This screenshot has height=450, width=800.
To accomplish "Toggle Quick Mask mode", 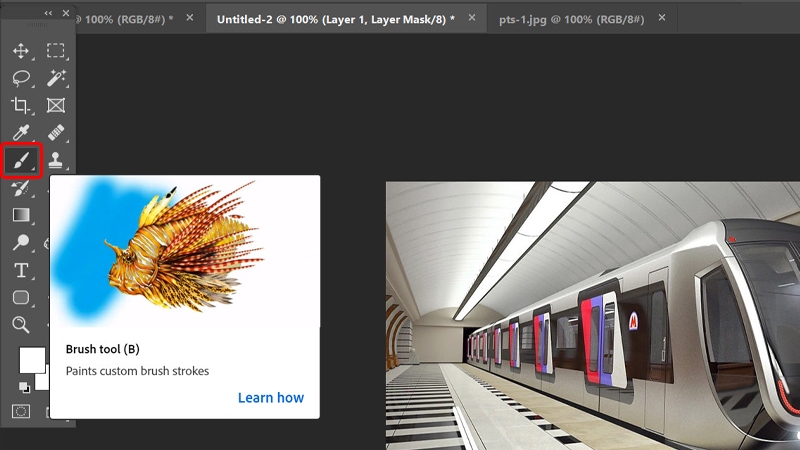I will (x=21, y=411).
